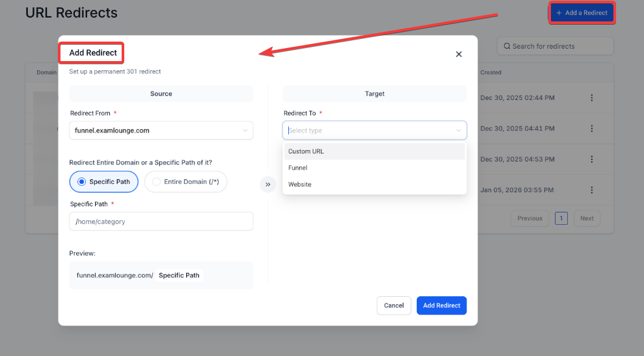Click the blue Add Redirect submit button
This screenshot has height=356, width=644.
441,305
